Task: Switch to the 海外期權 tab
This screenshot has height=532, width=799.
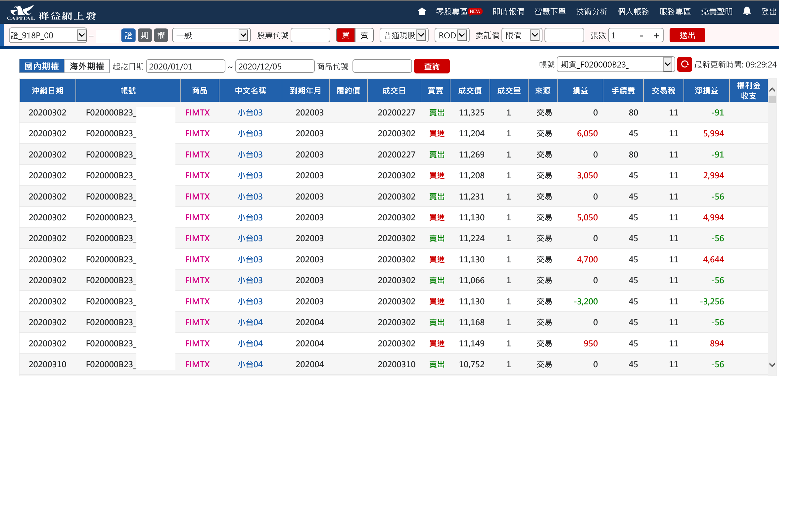Action: (86, 66)
